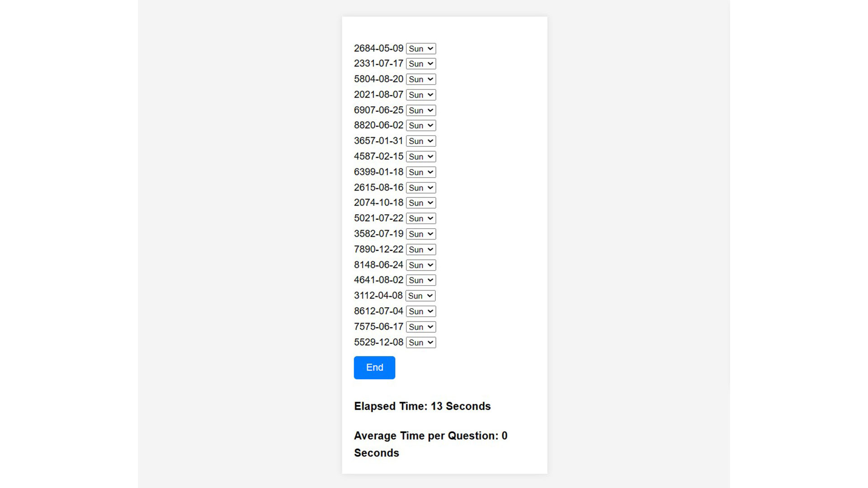
Task: Open the weekday dropdown for 6399-01-18
Action: point(420,172)
